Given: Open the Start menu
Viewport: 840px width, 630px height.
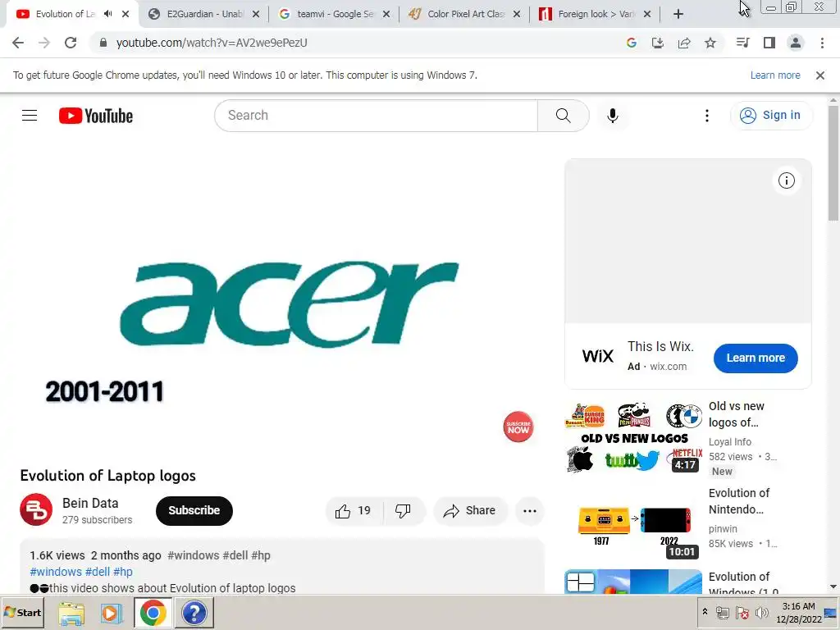Looking at the screenshot, I should click(22, 612).
